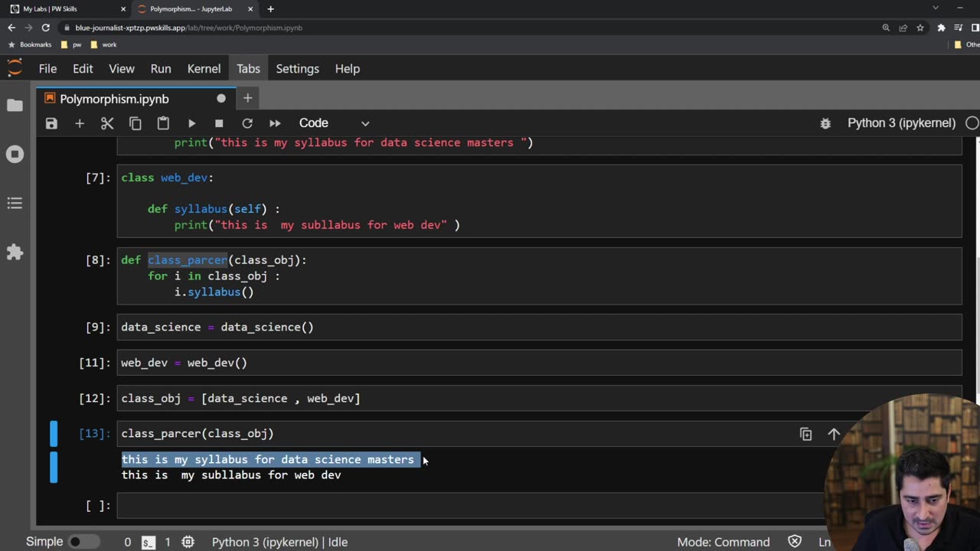Open the Help menu

pos(347,69)
